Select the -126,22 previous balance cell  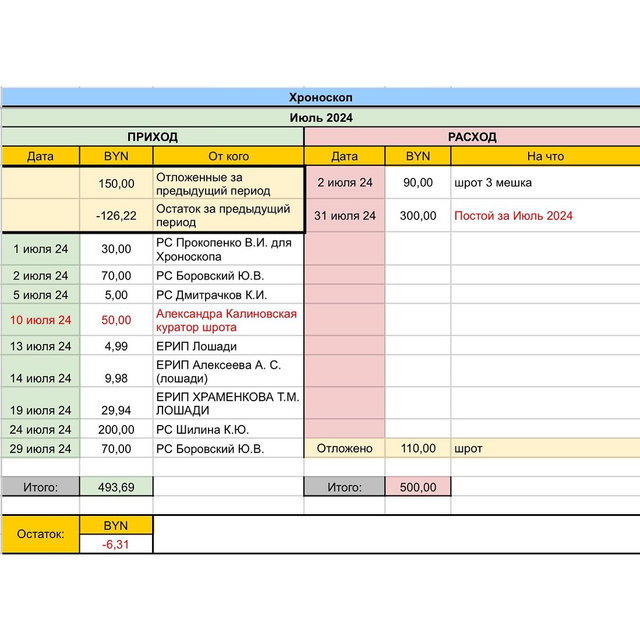pos(116,216)
